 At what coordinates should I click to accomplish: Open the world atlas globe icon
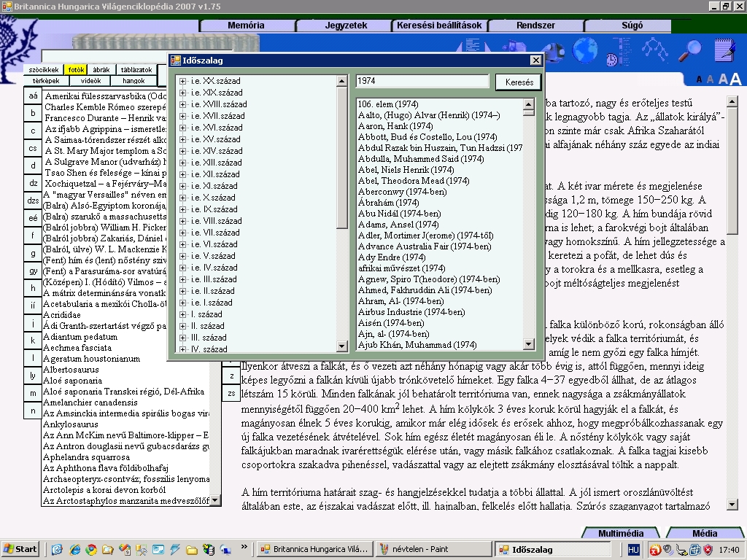584,50
